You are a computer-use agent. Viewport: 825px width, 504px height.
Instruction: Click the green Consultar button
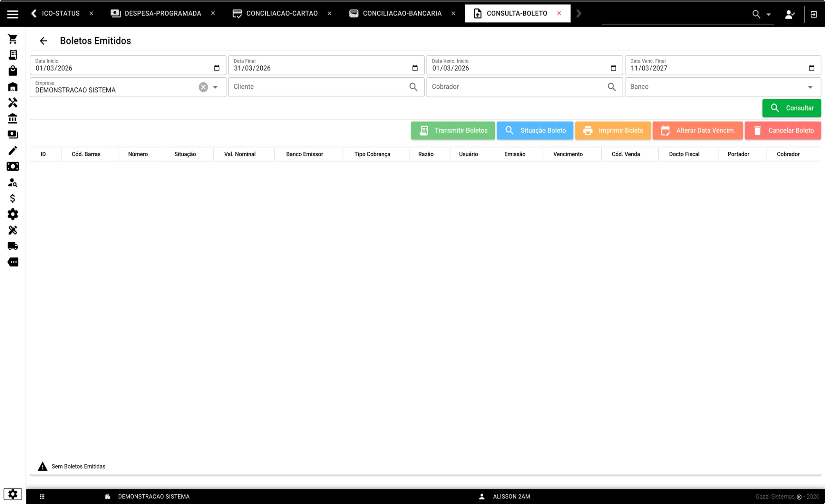[791, 108]
